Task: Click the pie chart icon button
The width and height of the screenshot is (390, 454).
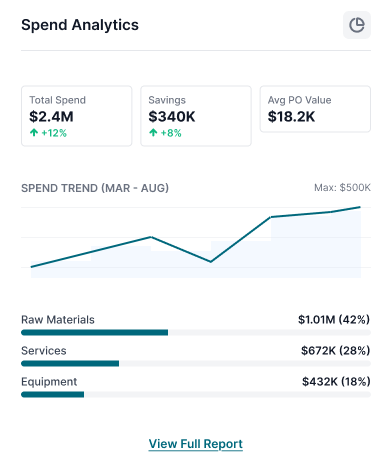Action: (x=357, y=25)
